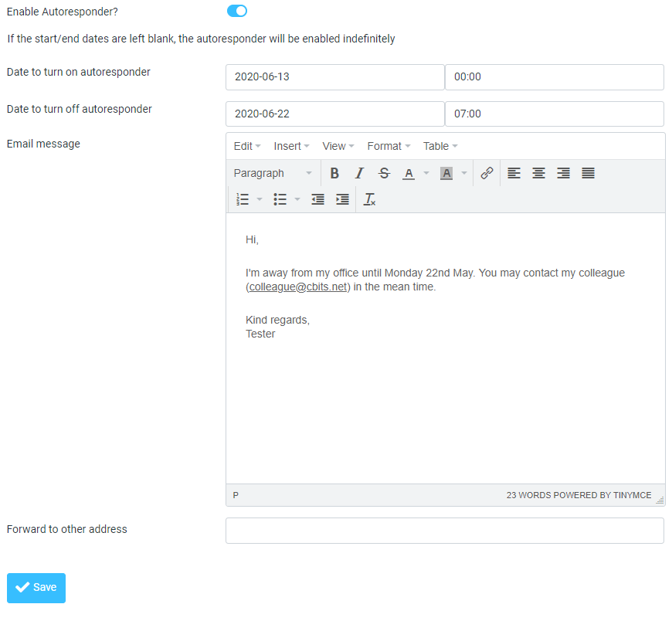Image resolution: width=672 pixels, height=621 pixels.
Task: Increase indent of the paragraph
Action: [x=342, y=199]
